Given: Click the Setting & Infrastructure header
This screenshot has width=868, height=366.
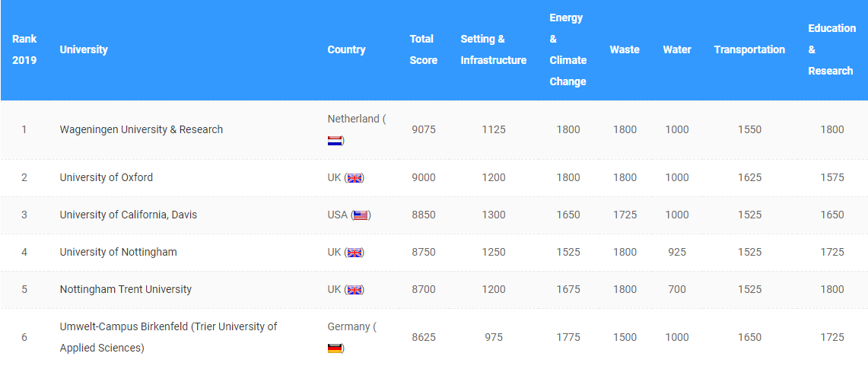Looking at the screenshot, I should tap(493, 49).
